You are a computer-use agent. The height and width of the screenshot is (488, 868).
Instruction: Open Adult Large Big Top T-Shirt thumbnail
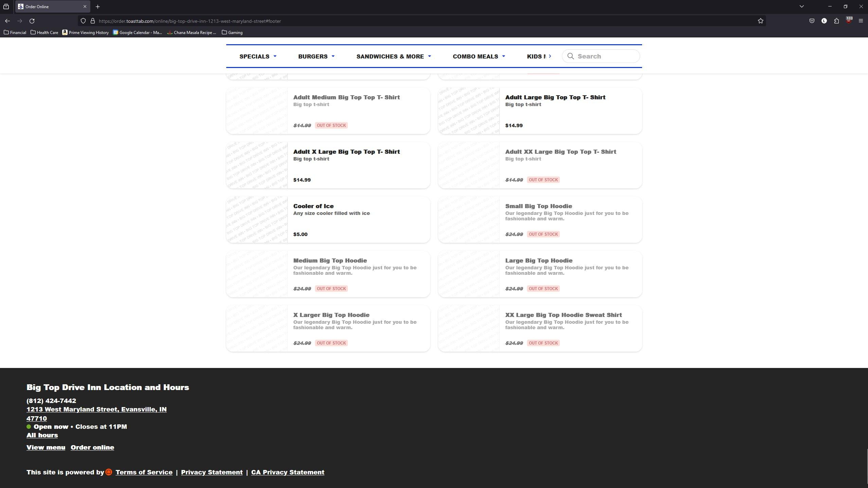(x=469, y=111)
